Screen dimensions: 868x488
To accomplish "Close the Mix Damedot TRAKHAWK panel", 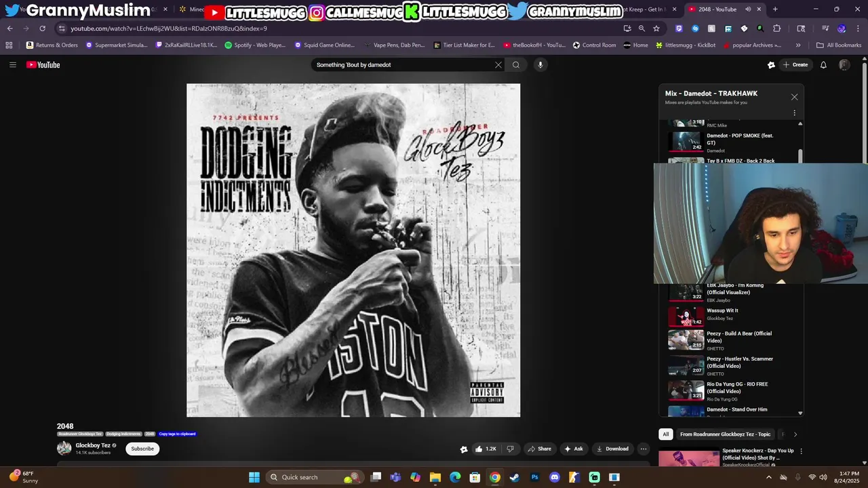I will point(794,97).
